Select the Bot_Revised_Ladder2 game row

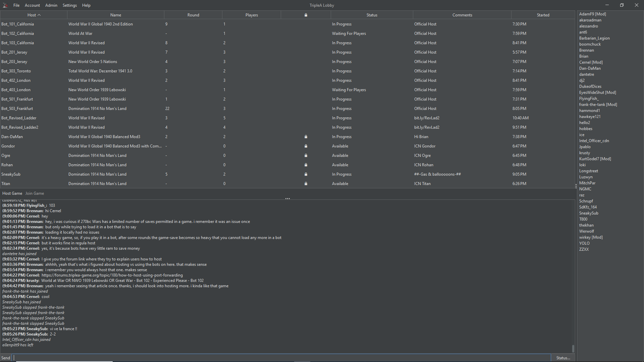click(287, 127)
